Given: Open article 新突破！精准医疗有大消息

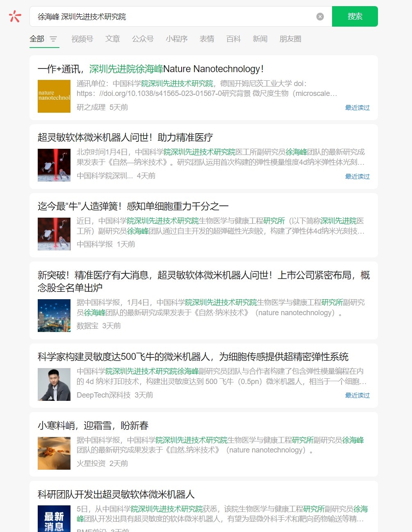Looking at the screenshot, I should tap(204, 281).
